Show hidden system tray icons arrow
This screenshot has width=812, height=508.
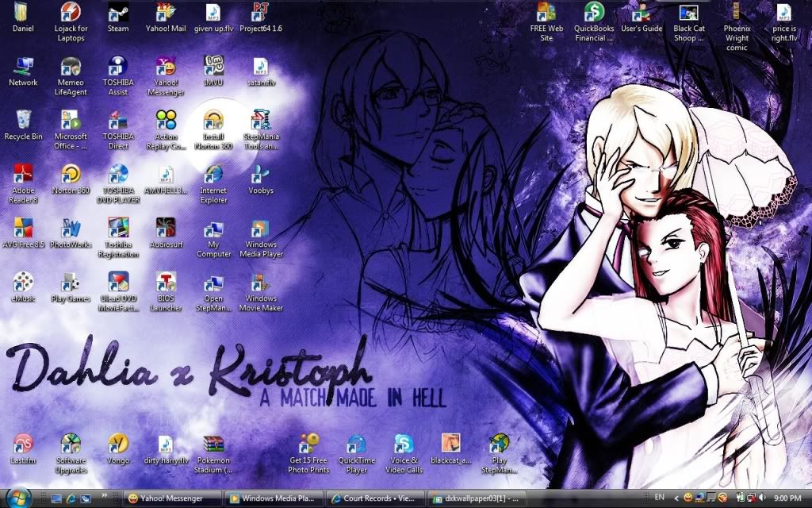click(676, 498)
